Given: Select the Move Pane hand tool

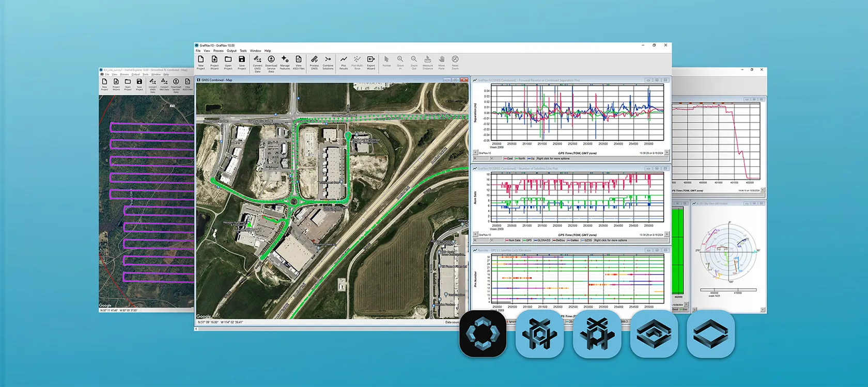Looking at the screenshot, I should tap(441, 62).
